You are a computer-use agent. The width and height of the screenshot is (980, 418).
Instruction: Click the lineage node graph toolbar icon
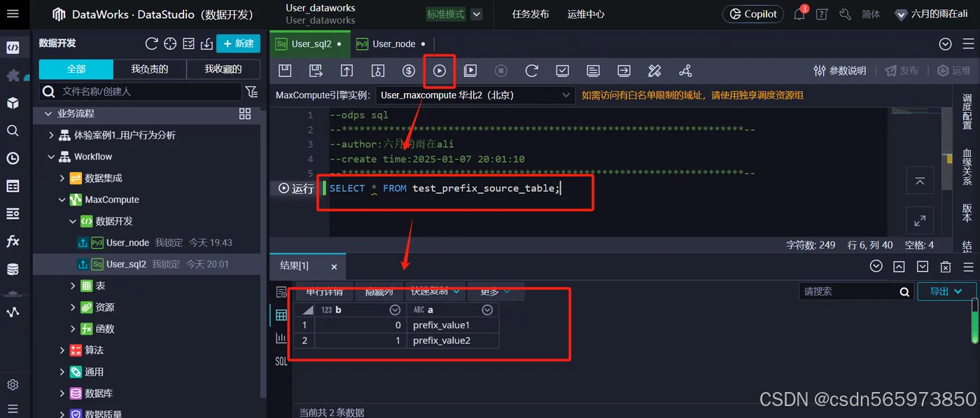(x=685, y=71)
